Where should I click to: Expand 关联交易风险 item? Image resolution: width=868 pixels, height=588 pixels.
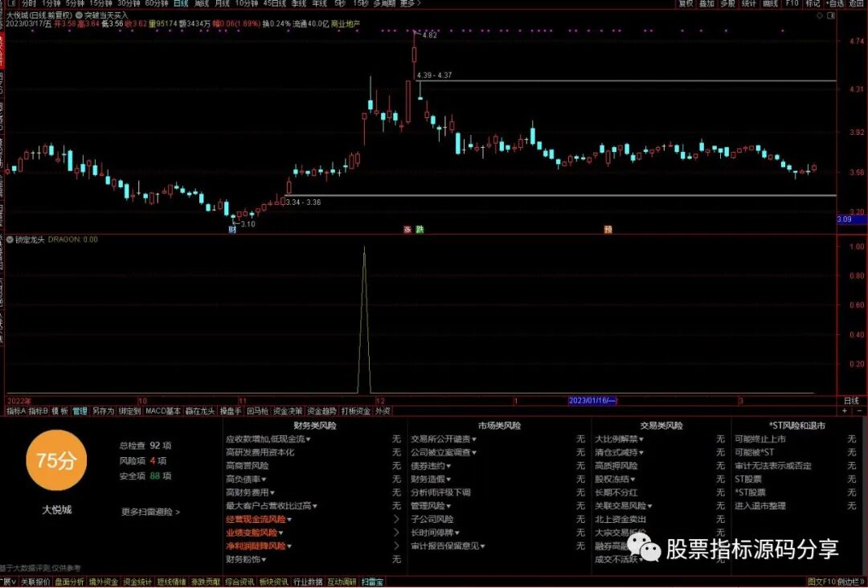click(x=624, y=506)
